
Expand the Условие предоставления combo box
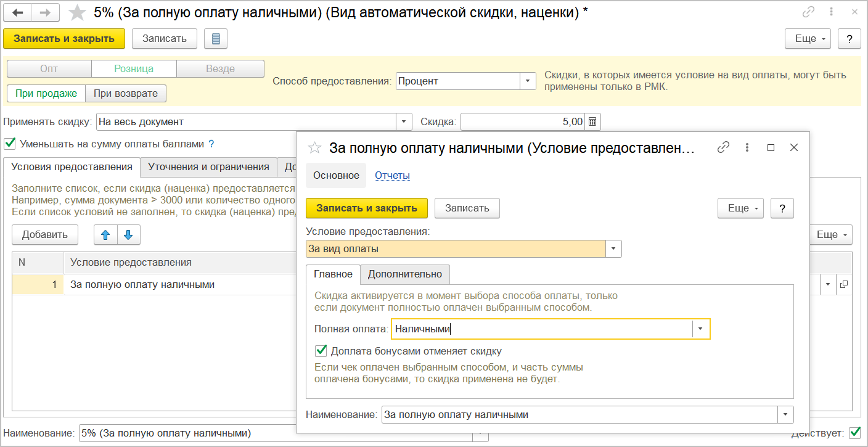613,249
